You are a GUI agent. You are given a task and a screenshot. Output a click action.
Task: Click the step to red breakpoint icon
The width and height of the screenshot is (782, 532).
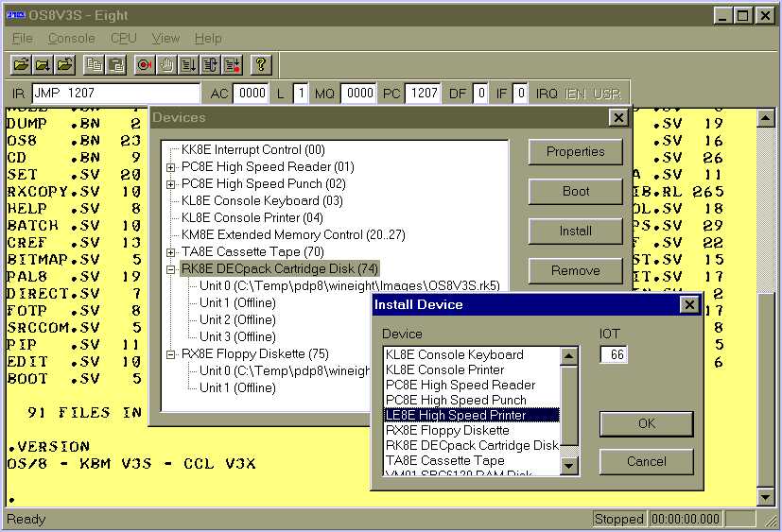click(232, 65)
